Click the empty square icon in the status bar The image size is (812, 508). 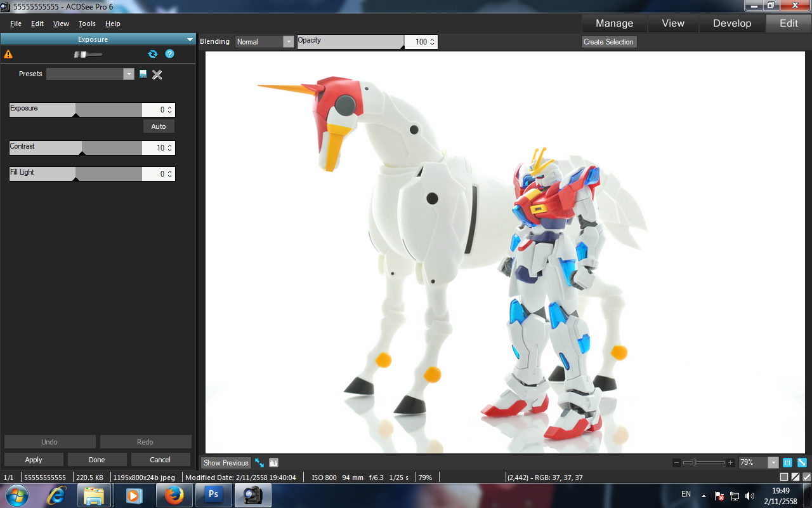click(784, 477)
